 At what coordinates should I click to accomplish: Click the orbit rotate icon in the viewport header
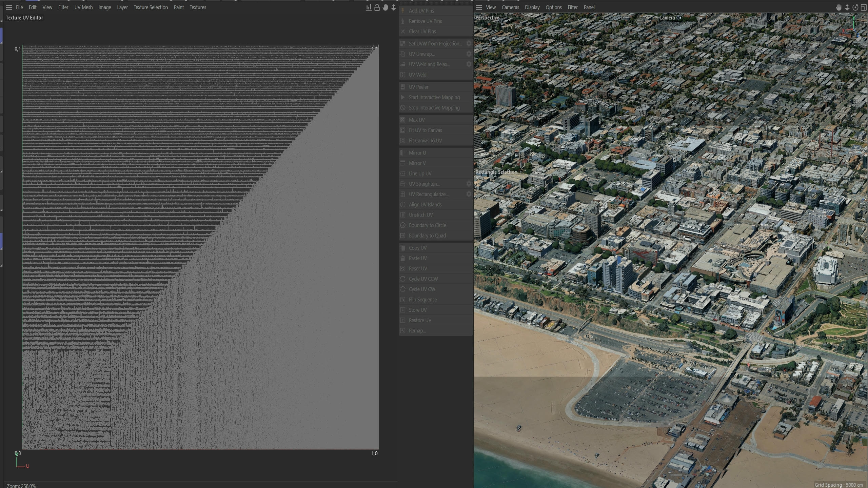855,7
